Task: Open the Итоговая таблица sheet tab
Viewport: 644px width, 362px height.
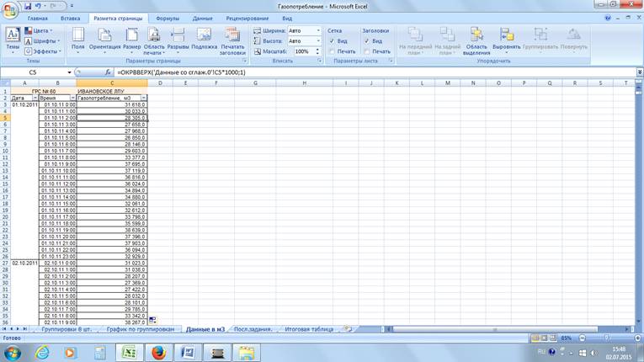Action: coord(309,329)
